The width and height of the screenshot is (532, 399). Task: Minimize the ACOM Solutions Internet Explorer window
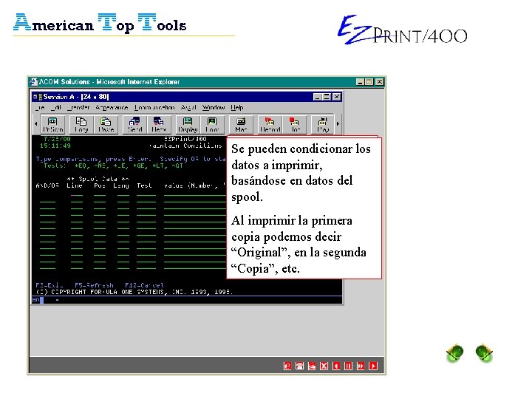(x=361, y=82)
